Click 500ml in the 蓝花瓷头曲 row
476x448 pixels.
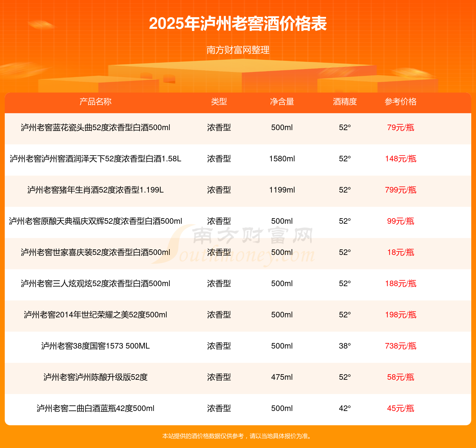click(282, 127)
